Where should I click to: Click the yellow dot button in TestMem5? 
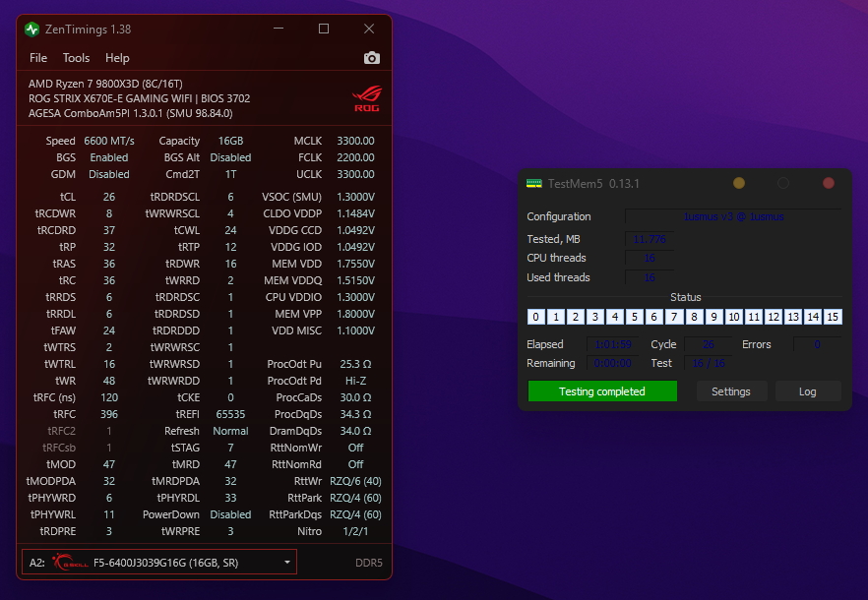point(738,183)
